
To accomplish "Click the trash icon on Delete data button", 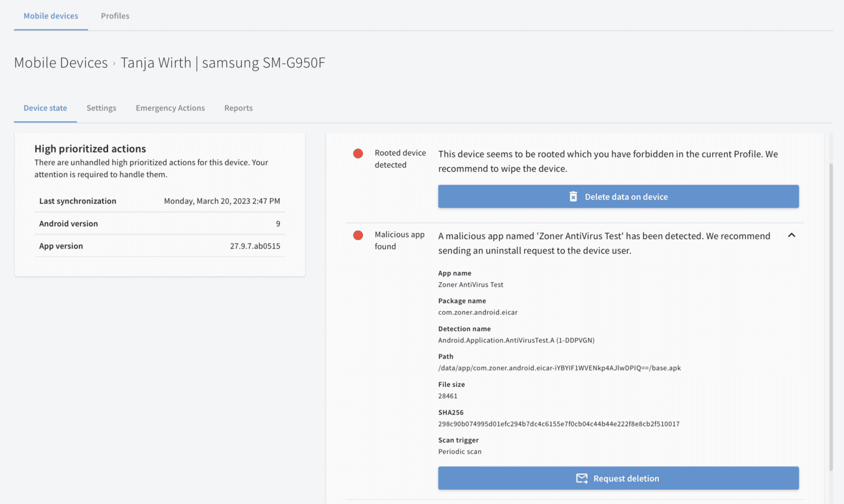I will (x=573, y=197).
